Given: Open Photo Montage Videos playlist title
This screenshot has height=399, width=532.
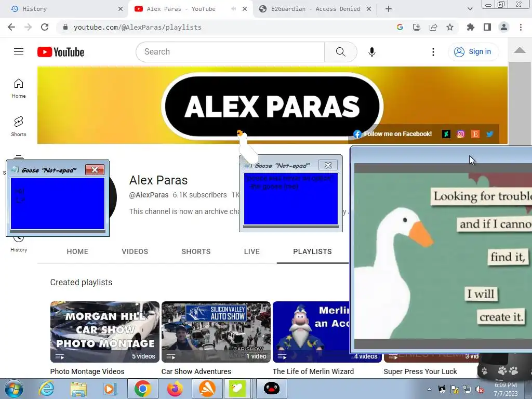Looking at the screenshot, I should click(x=87, y=371).
